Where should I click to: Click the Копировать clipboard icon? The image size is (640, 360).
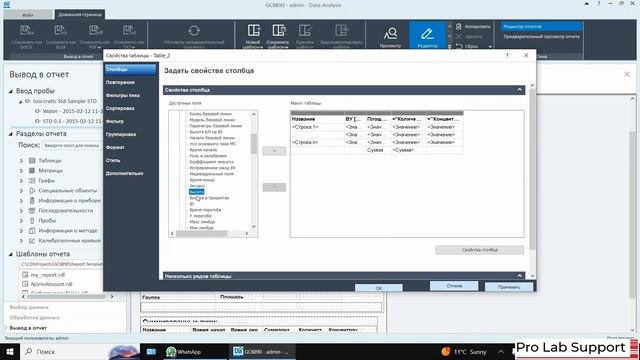point(459,27)
